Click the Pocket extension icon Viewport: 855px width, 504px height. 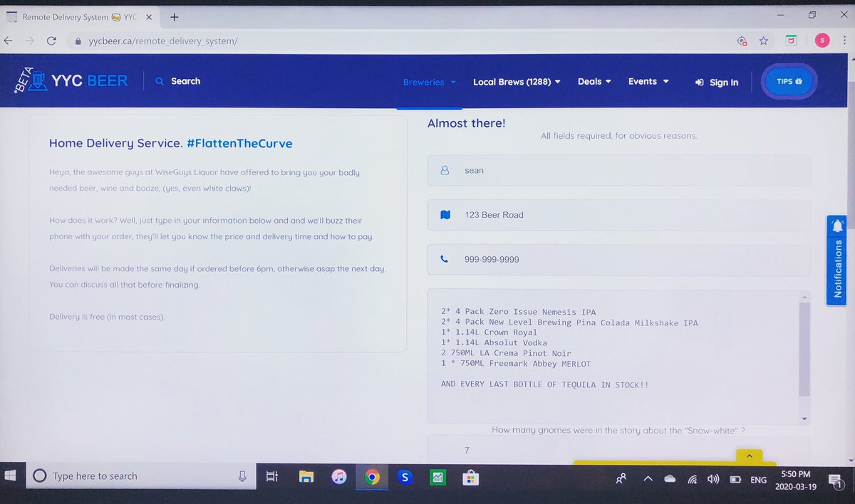coord(790,41)
